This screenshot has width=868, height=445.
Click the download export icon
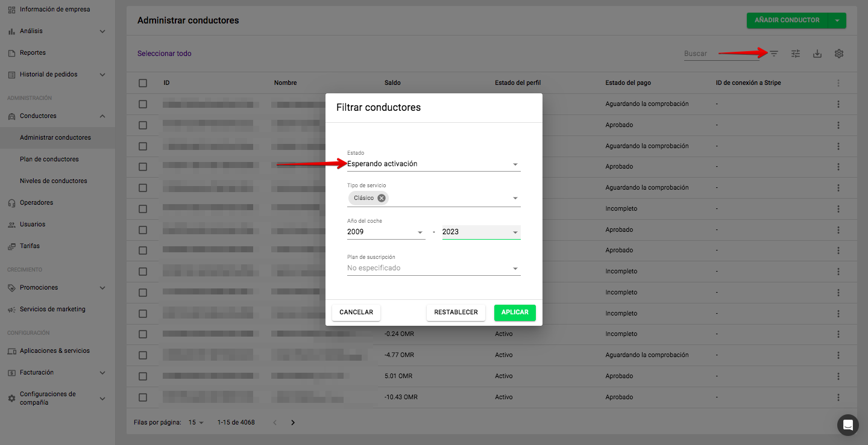[817, 54]
